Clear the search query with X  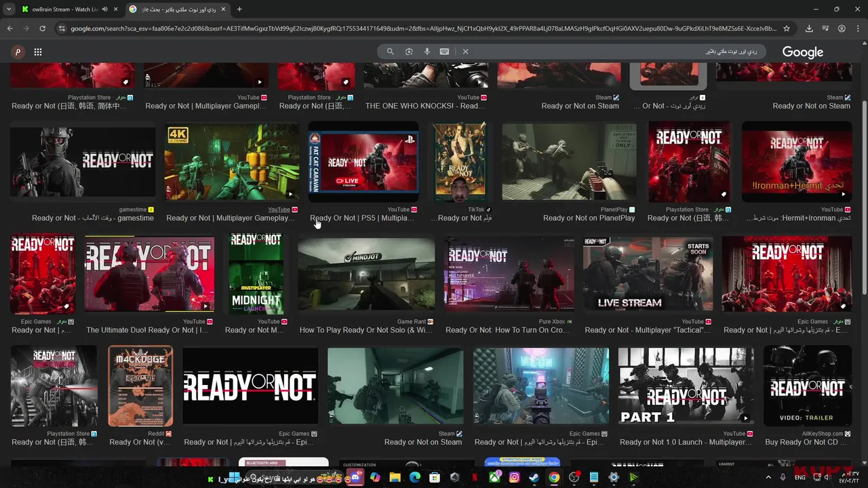[x=465, y=52]
